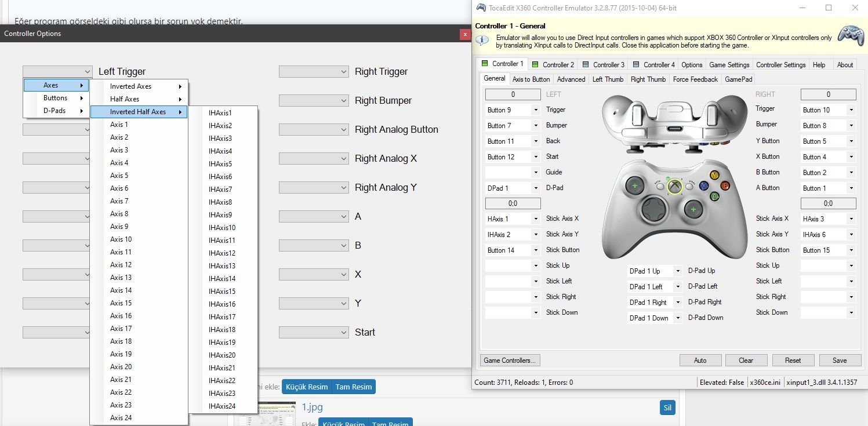The image size is (868, 426).
Task: Switch to the Controller 2 tab
Action: (x=553, y=65)
